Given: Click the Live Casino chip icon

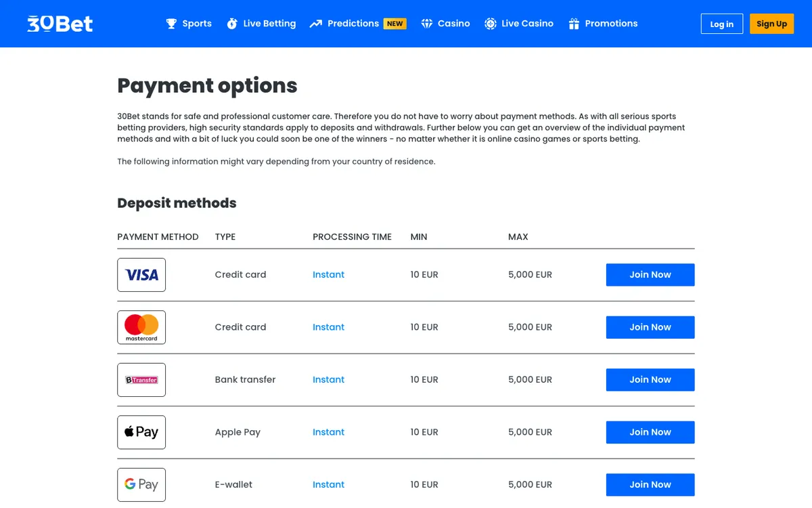Looking at the screenshot, I should (491, 24).
